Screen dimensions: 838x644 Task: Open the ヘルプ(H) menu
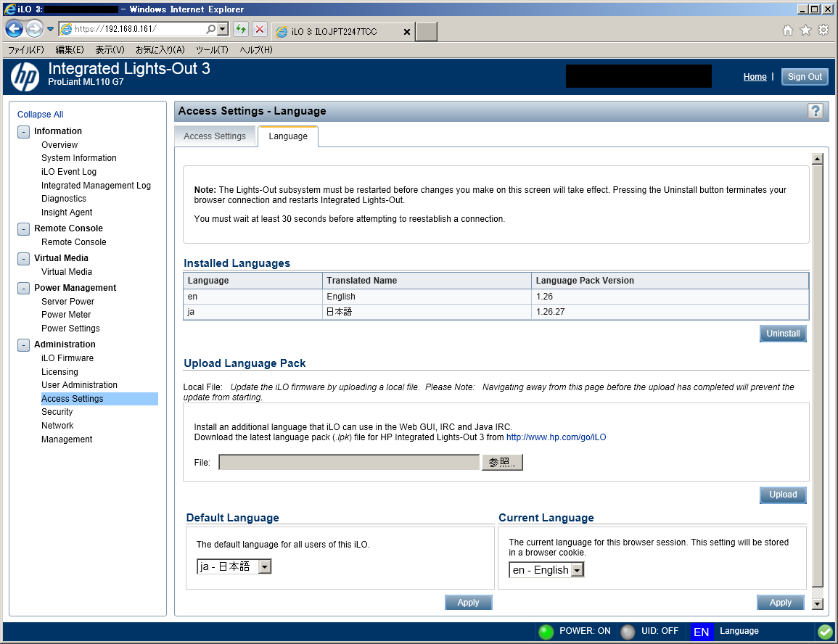pos(256,49)
